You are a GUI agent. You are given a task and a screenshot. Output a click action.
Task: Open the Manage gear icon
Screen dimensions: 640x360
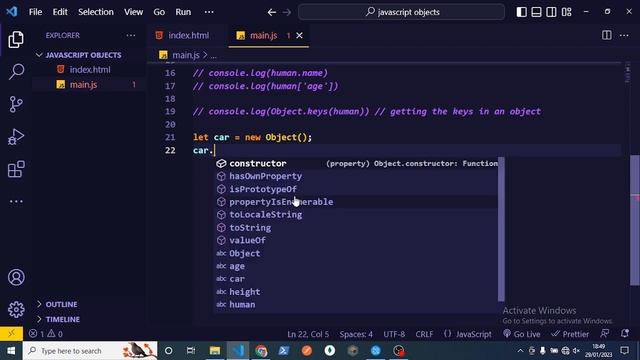coord(16,309)
